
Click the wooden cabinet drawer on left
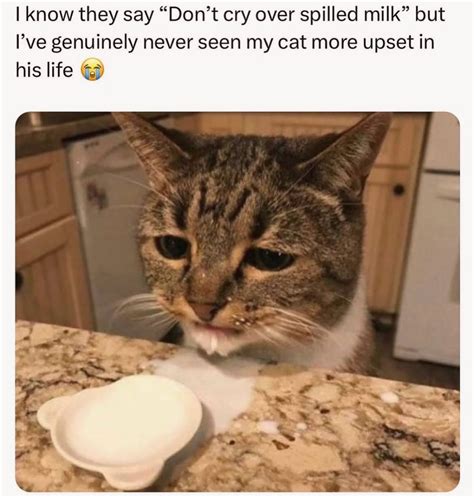[x=43, y=192]
